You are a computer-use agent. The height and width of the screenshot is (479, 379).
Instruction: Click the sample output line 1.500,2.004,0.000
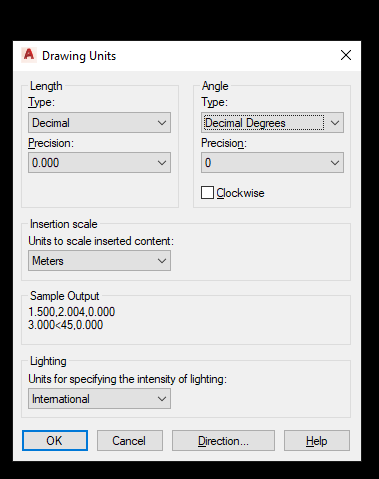tap(72, 312)
